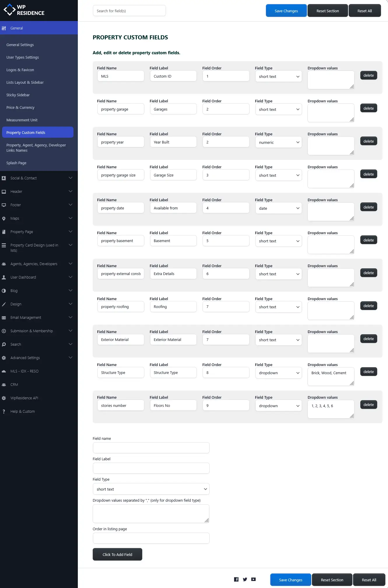Delete the MLS custom field

click(368, 76)
